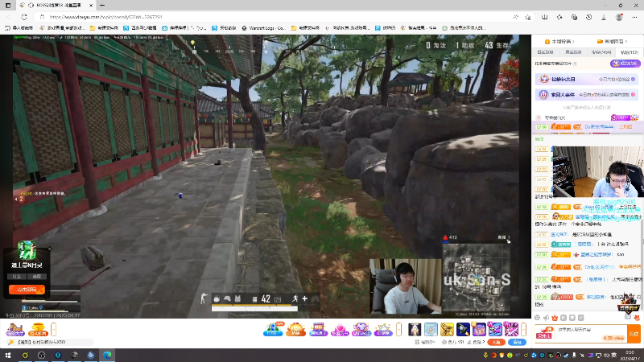Open the megaphone icon above the chat input
The image size is (644, 362).
547,318
